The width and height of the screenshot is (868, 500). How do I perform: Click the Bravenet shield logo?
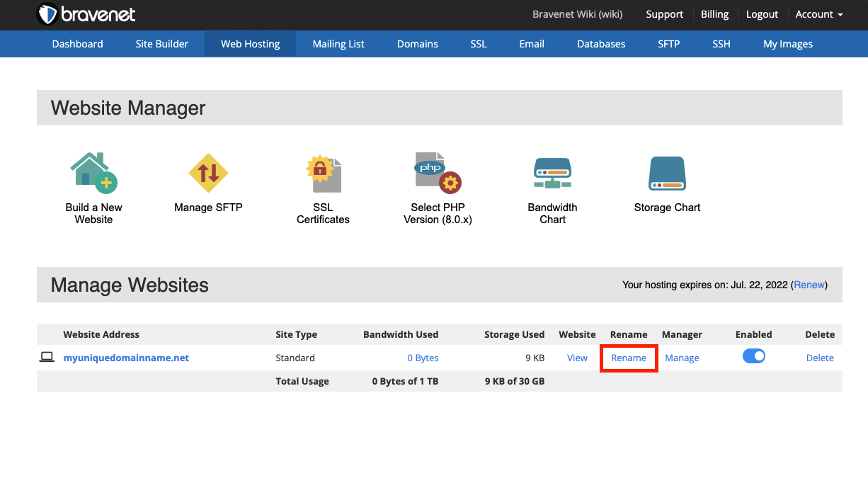pyautogui.click(x=48, y=14)
